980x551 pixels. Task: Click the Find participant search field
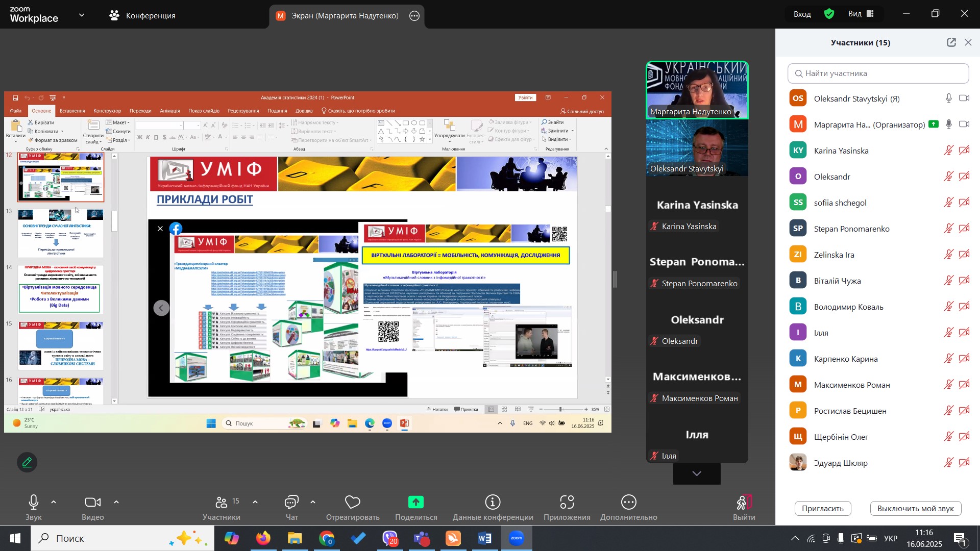(x=878, y=73)
